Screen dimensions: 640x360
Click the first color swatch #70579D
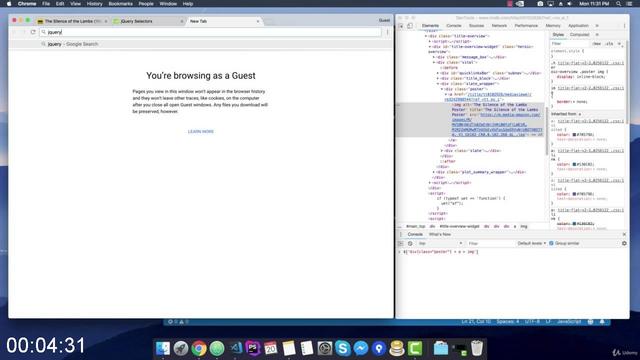(x=574, y=135)
